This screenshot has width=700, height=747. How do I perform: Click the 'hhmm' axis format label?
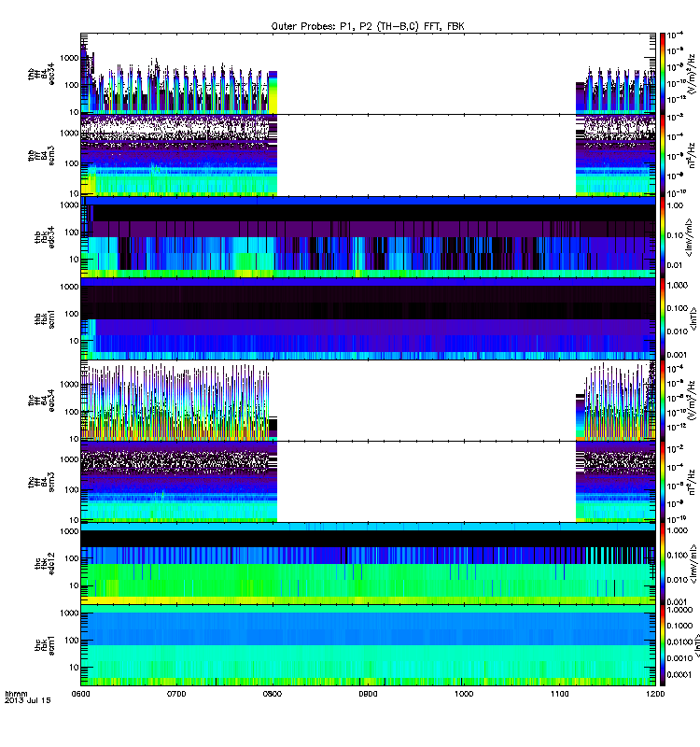tap(16, 694)
